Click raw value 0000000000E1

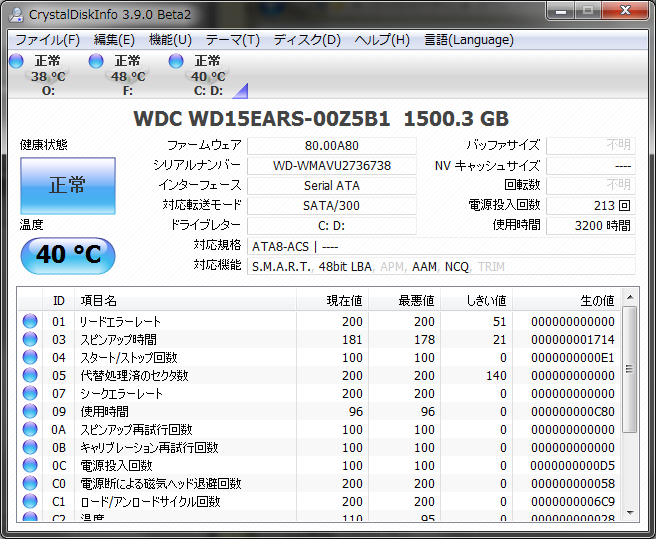[573, 357]
